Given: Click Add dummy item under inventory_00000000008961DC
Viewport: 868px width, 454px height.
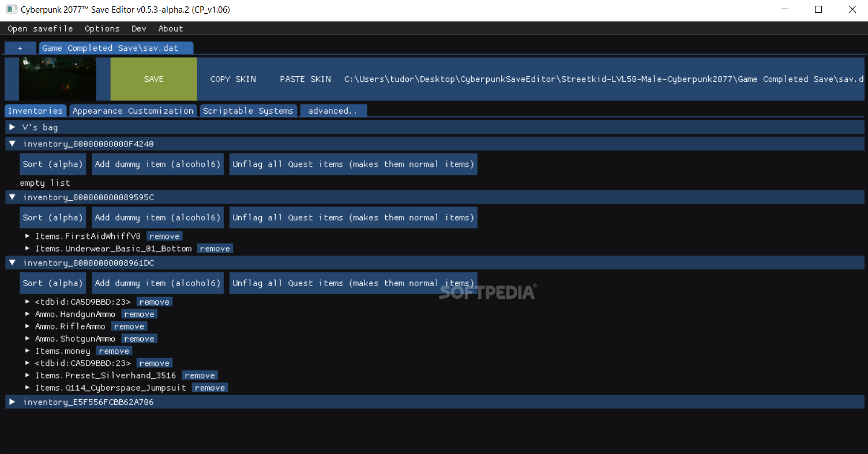Looking at the screenshot, I should click(157, 283).
